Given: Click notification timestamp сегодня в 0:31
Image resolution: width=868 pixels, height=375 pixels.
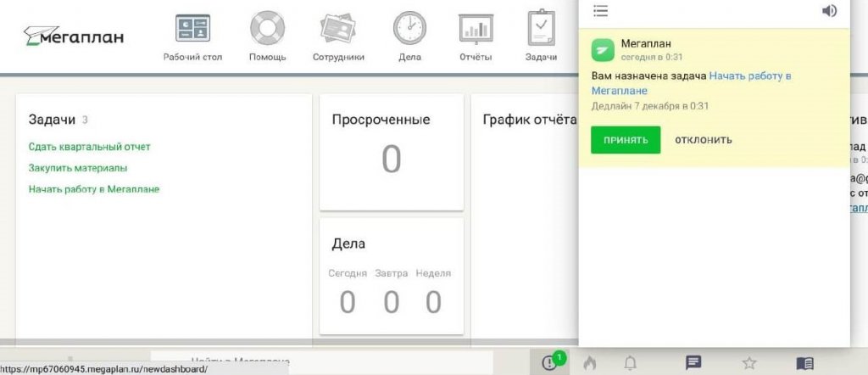Looking at the screenshot, I should click(x=652, y=57).
